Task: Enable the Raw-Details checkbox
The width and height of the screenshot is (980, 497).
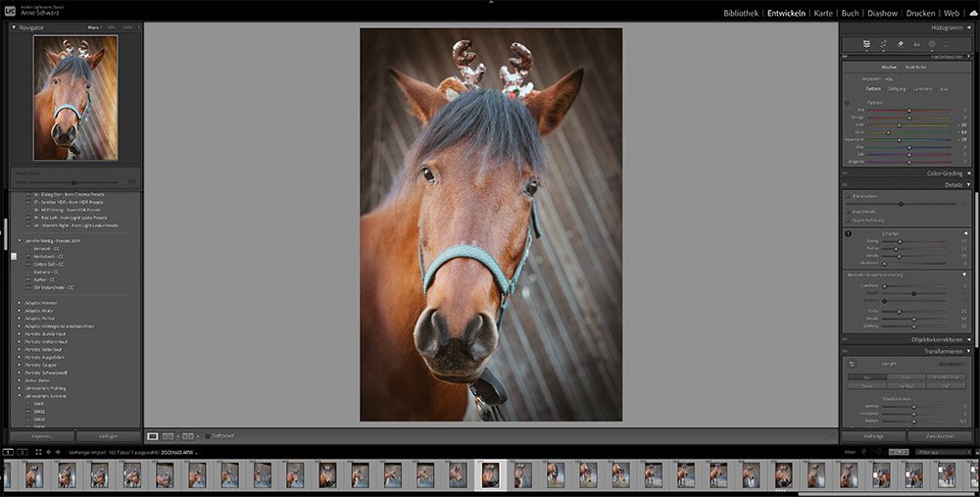Action: point(848,212)
